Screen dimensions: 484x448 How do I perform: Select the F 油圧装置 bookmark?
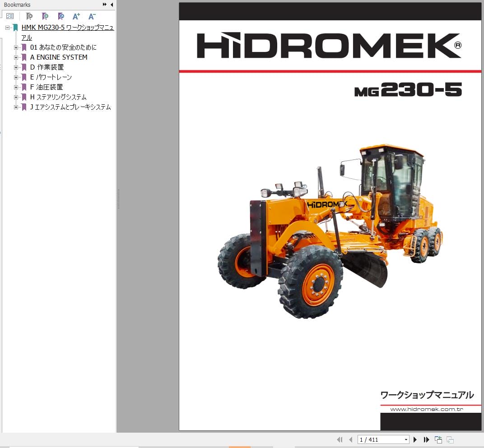(47, 87)
